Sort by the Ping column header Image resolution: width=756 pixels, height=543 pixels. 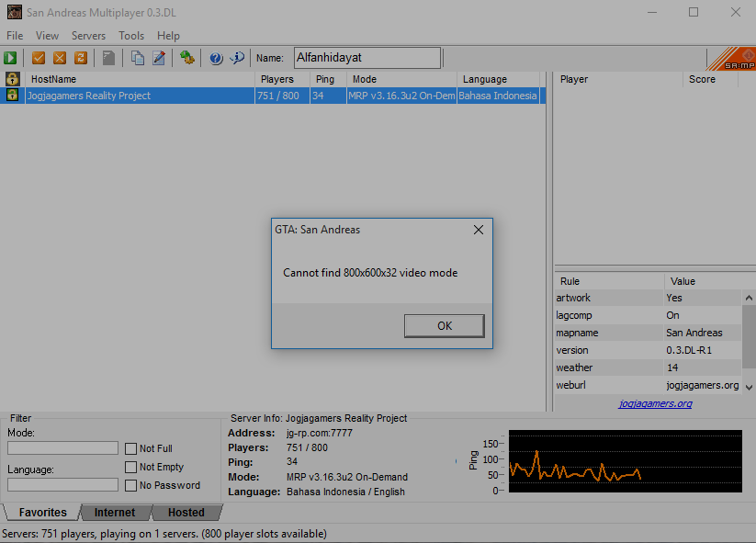click(328, 79)
